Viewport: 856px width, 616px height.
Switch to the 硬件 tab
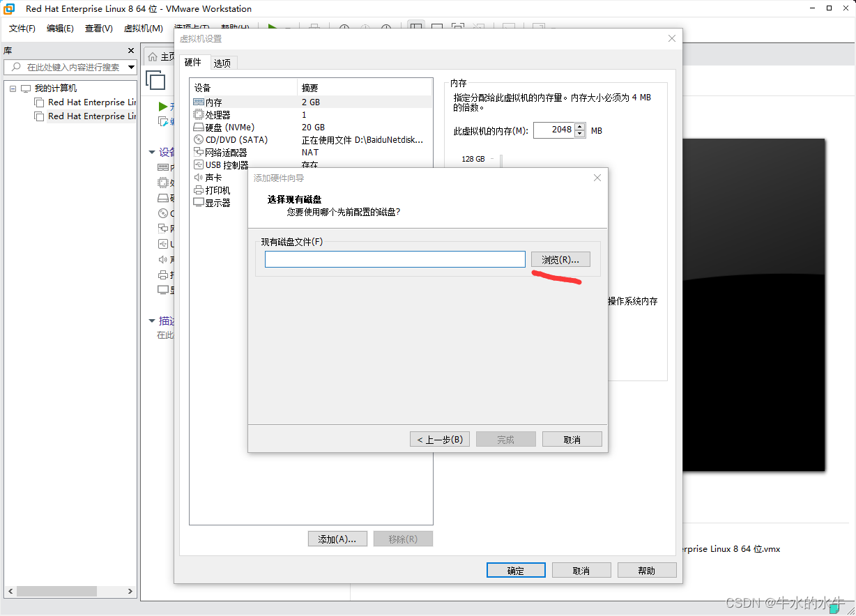click(193, 62)
